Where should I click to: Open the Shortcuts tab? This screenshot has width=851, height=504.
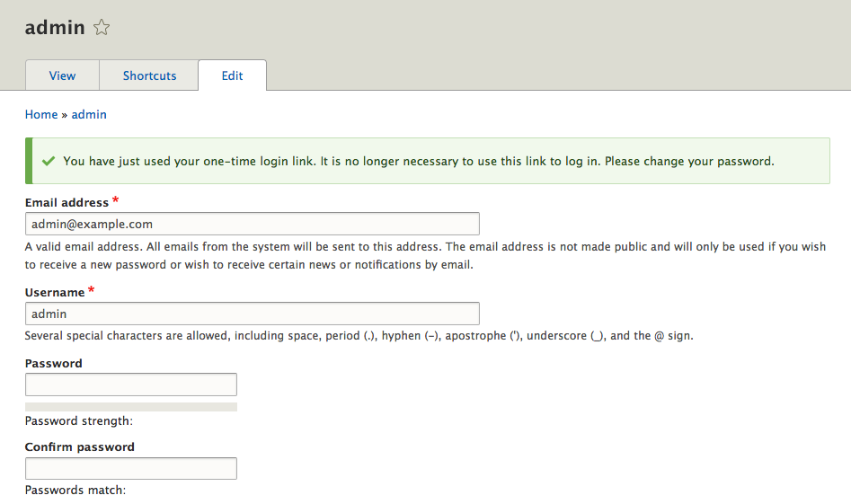point(149,75)
